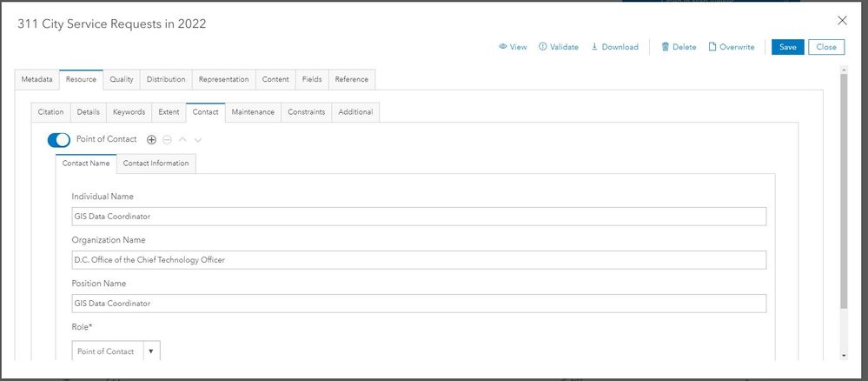Open the Keywords tab

click(129, 112)
